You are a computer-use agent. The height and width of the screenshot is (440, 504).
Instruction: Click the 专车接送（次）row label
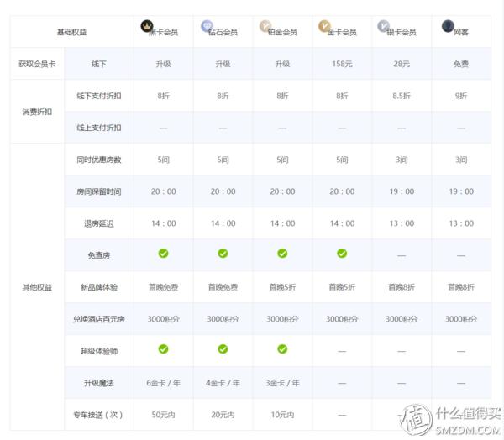click(98, 415)
